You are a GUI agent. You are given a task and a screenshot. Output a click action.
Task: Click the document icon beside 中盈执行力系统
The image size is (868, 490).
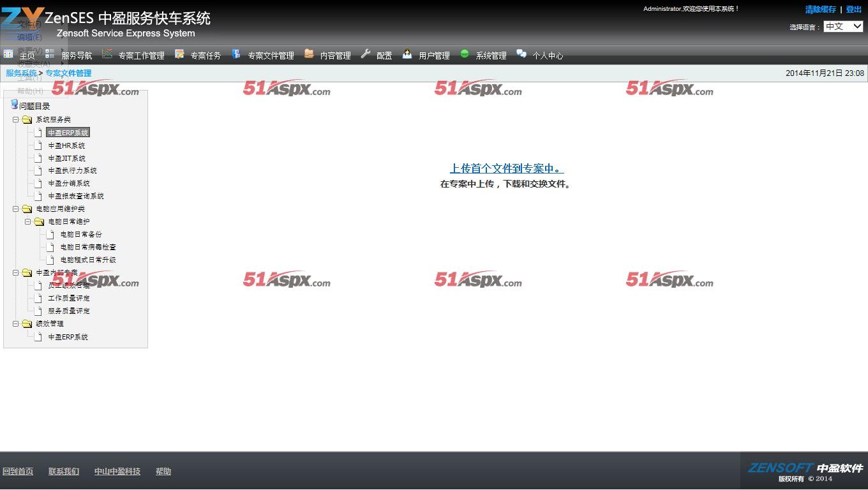pyautogui.click(x=38, y=170)
